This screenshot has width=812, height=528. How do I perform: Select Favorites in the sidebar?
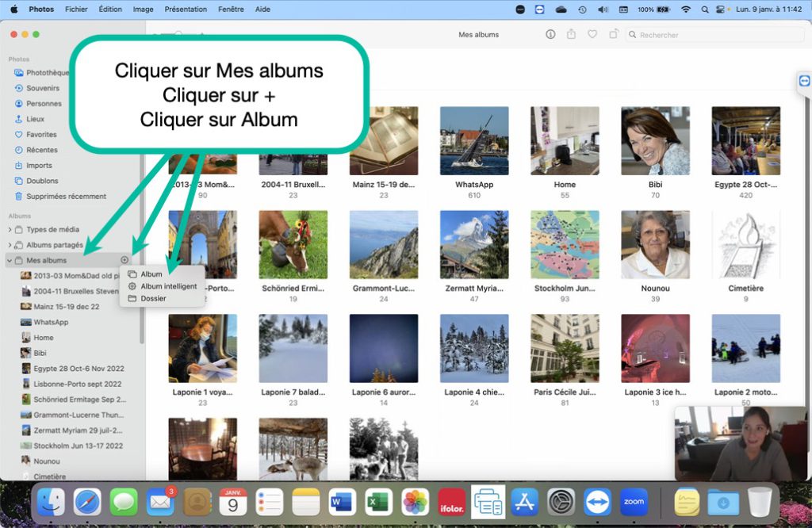tap(41, 135)
